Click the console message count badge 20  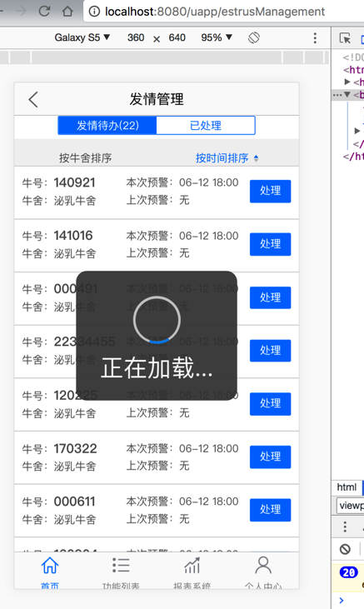348,572
